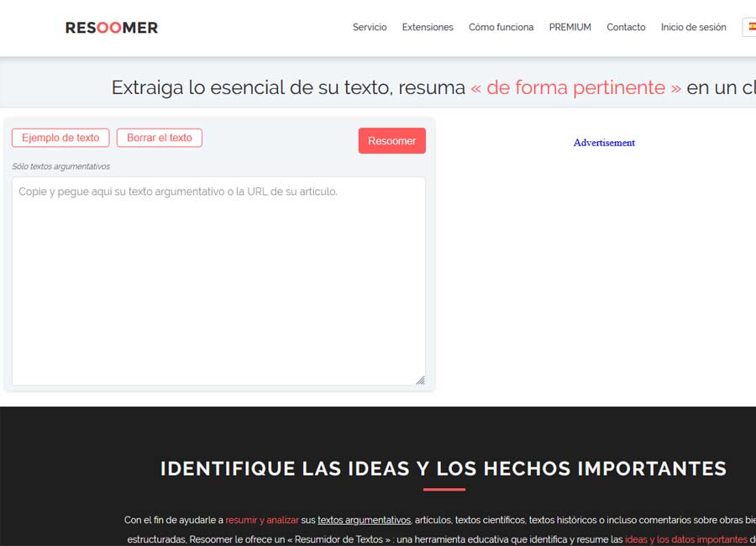Image resolution: width=756 pixels, height=546 pixels.
Task: Go to Inicio de sesión
Action: [693, 28]
